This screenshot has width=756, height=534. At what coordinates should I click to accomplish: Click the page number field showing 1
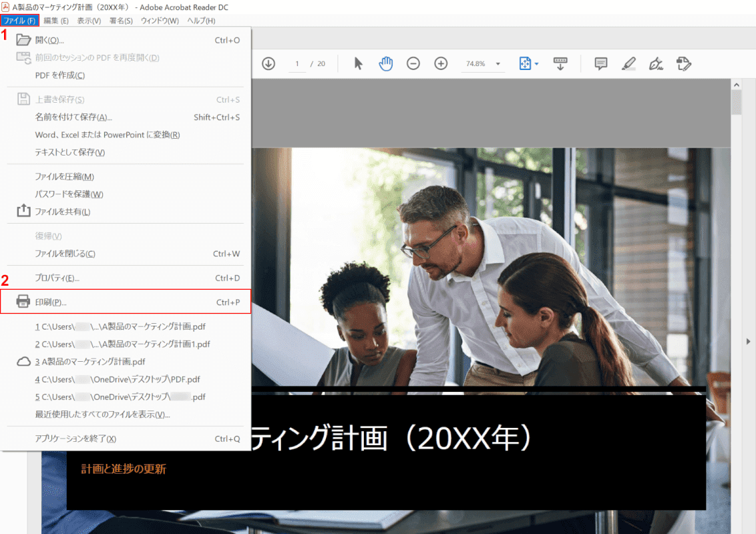297,63
